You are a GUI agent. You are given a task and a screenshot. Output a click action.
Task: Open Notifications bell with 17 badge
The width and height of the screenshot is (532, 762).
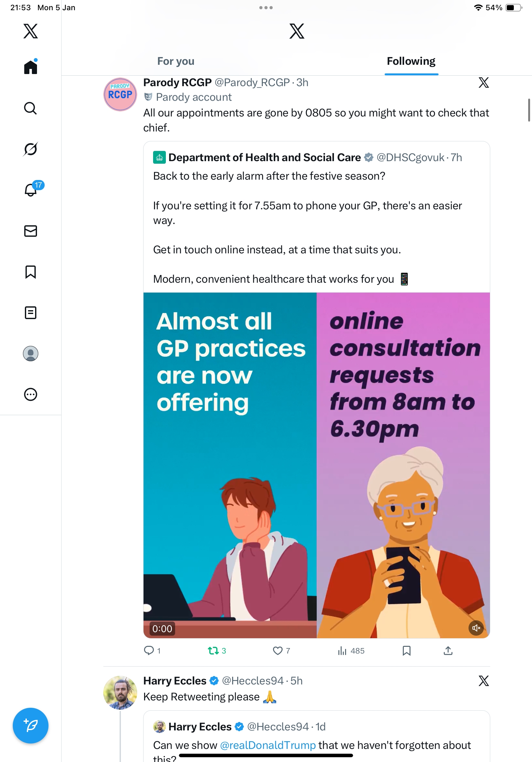coord(31,190)
